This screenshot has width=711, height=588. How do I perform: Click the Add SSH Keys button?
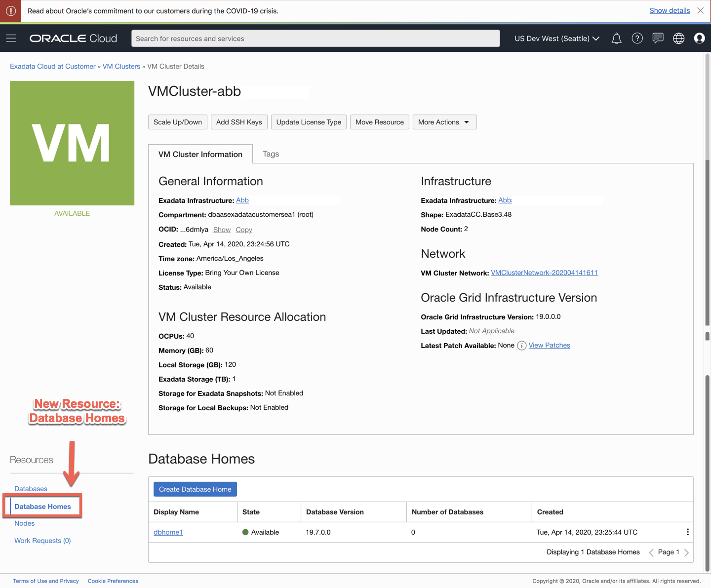pos(239,122)
